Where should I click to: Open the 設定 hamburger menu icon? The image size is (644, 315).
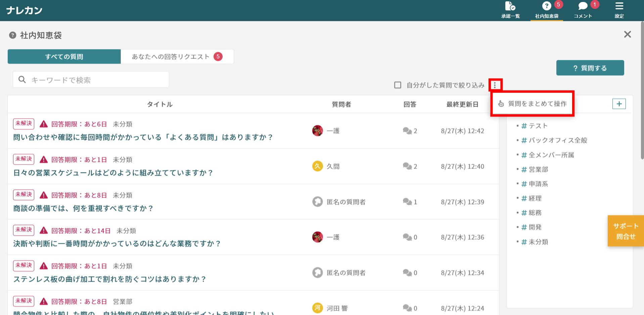pyautogui.click(x=619, y=6)
